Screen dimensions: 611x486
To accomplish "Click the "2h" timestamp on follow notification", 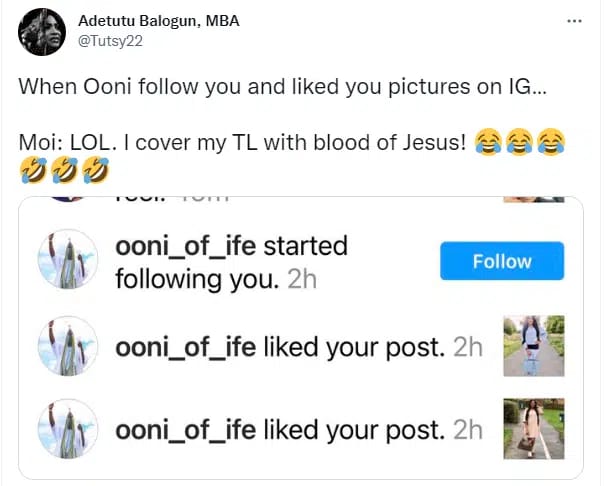I will (302, 279).
